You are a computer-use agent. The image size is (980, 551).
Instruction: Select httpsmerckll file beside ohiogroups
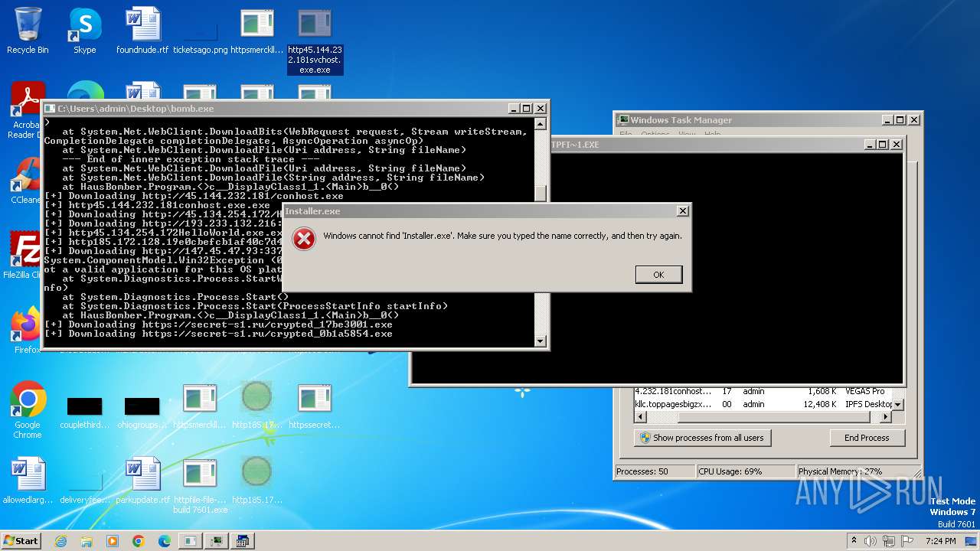coord(200,406)
